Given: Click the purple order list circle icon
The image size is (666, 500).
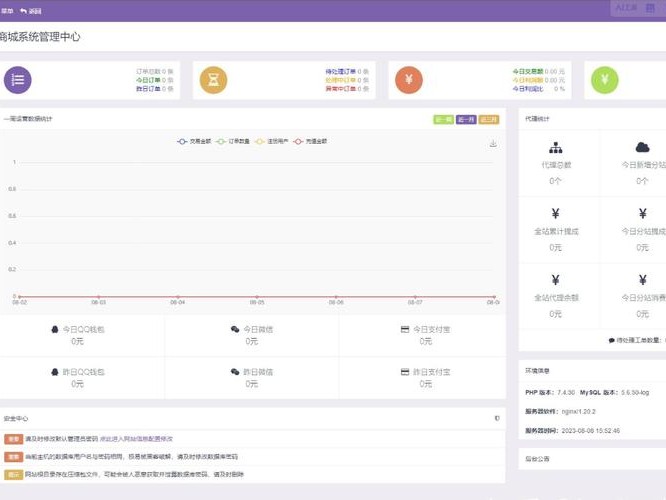Looking at the screenshot, I should [x=17, y=80].
